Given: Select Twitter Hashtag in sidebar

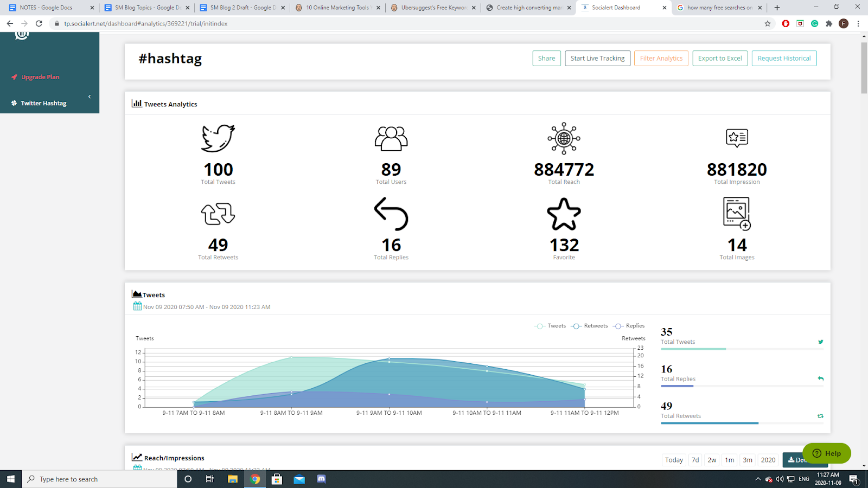Looking at the screenshot, I should (43, 103).
